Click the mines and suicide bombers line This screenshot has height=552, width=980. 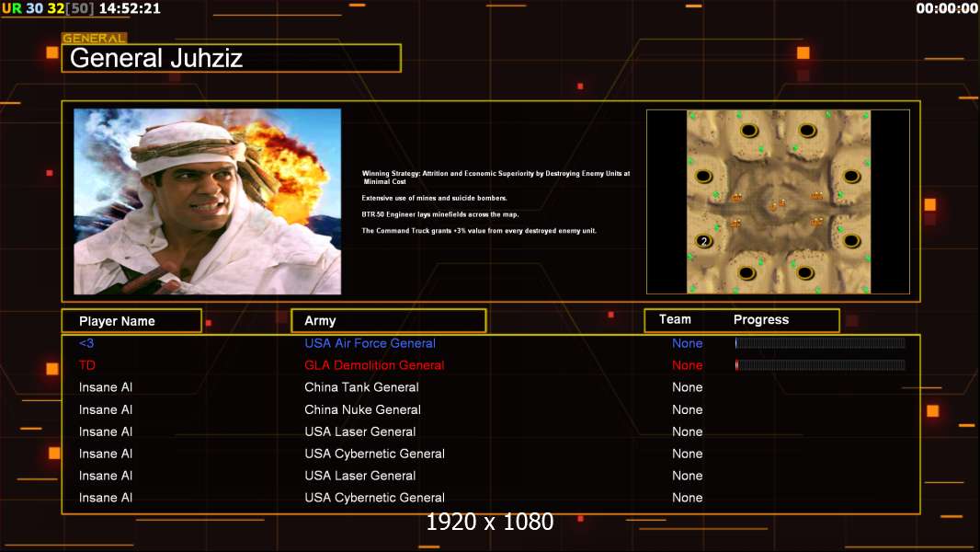point(434,198)
